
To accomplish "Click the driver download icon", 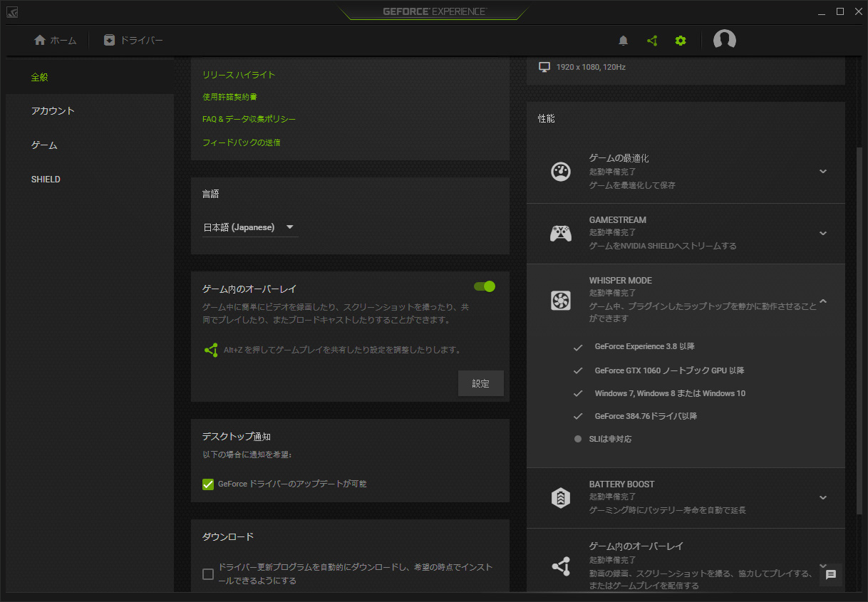I will [x=109, y=41].
